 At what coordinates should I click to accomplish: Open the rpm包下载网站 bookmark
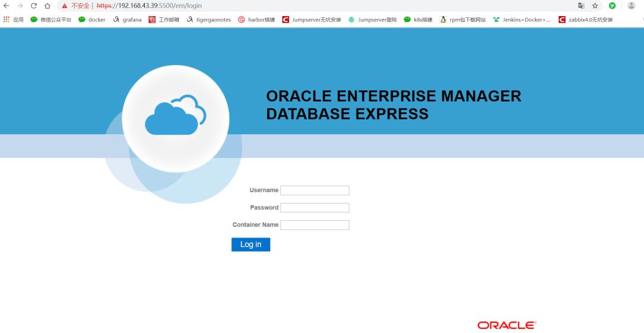click(x=463, y=19)
